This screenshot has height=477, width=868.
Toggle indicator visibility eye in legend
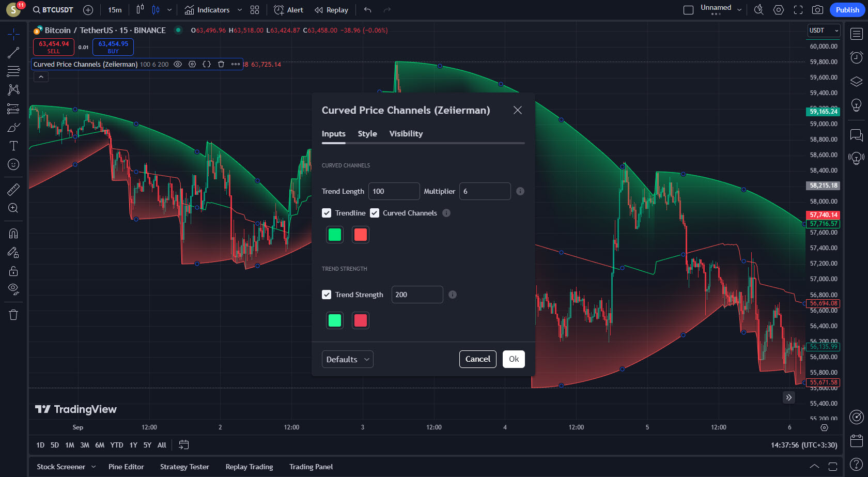tap(178, 64)
